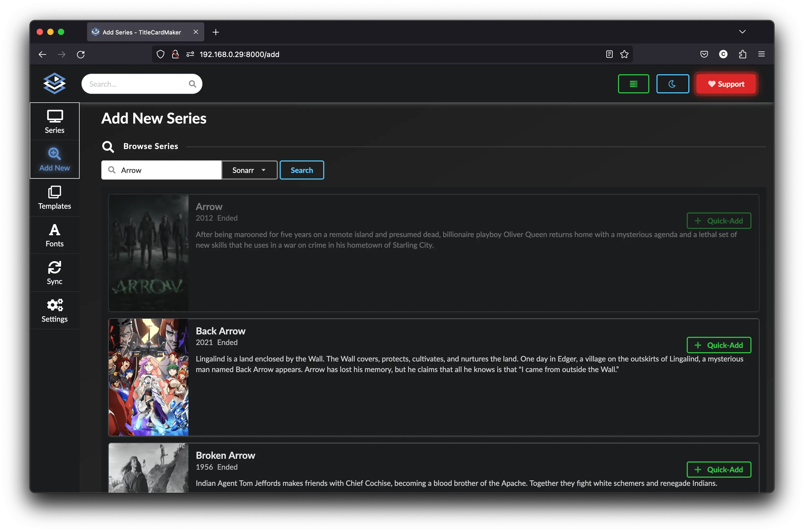
Task: Click the Add New Series heading
Action: point(154,118)
